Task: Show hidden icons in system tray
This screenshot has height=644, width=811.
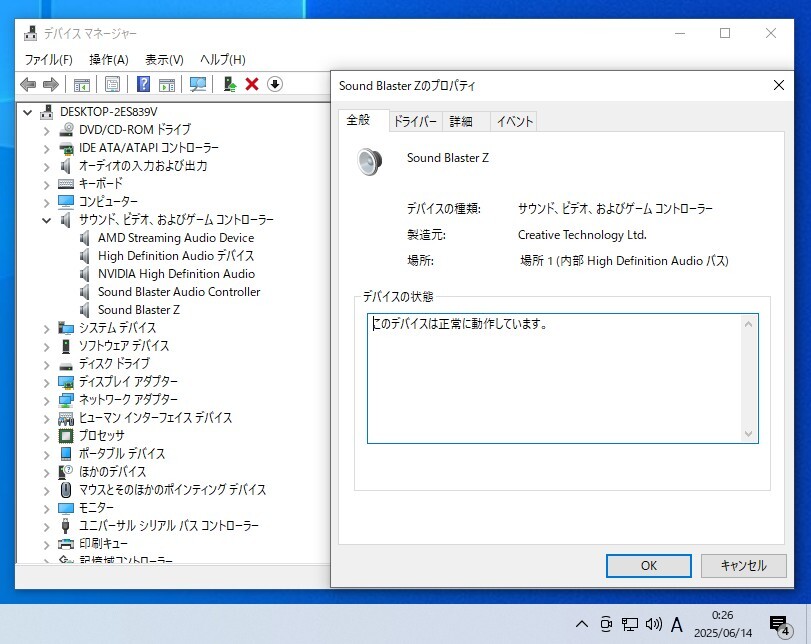Action: pyautogui.click(x=582, y=624)
